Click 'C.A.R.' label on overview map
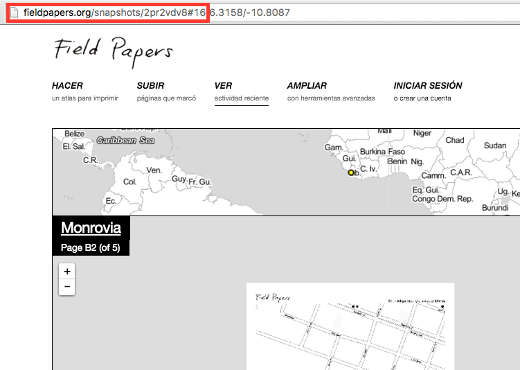Screen dimensions: 520x370 coord(461,172)
